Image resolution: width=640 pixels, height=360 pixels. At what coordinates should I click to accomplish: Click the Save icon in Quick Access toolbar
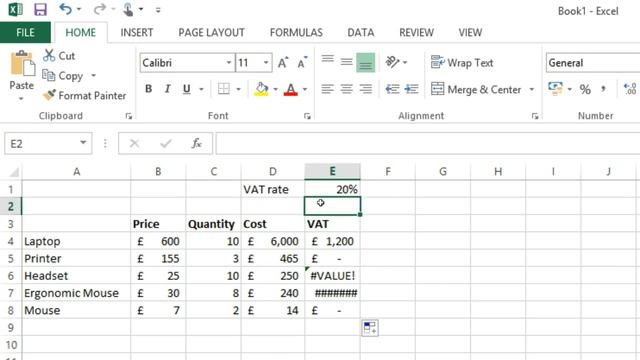[x=40, y=9]
